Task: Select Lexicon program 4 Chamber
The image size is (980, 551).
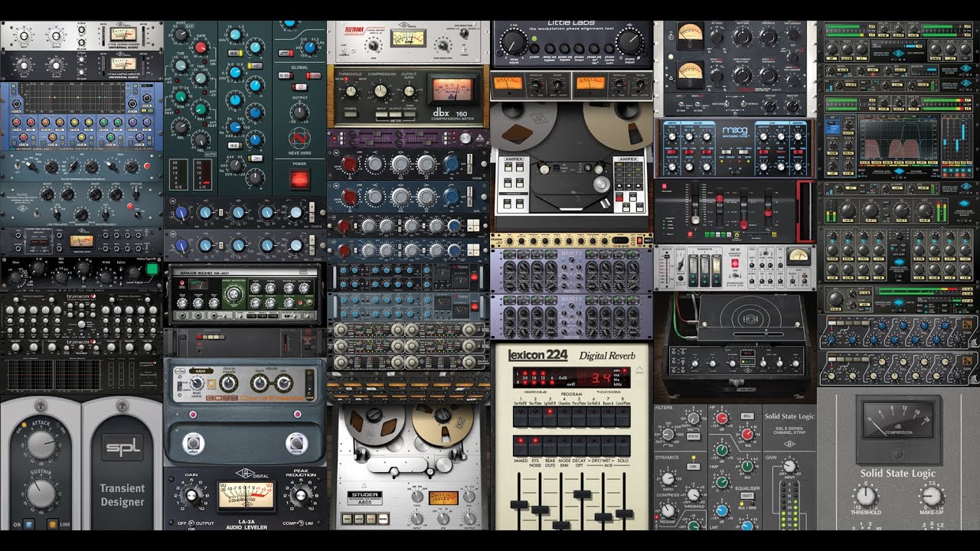Action: coord(564,416)
